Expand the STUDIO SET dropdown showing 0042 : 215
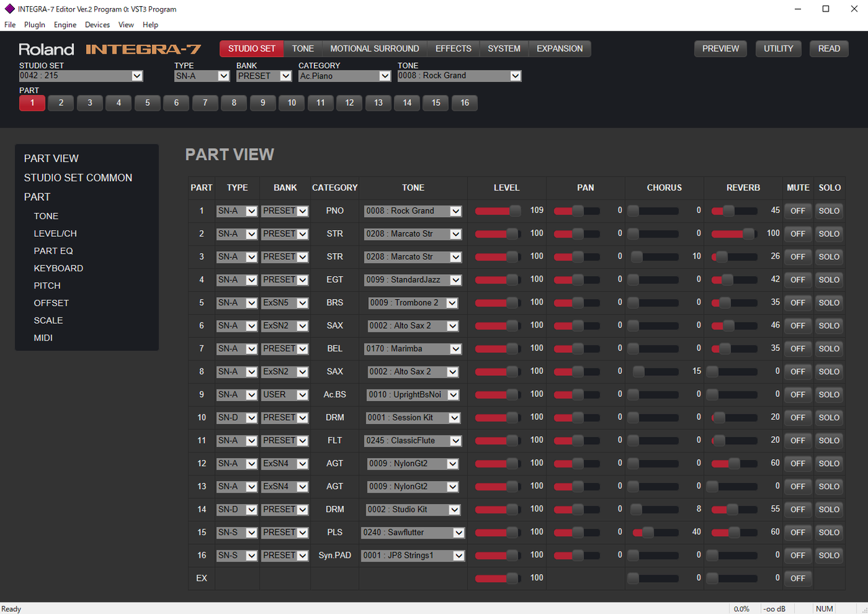The image size is (868, 614). click(81, 76)
